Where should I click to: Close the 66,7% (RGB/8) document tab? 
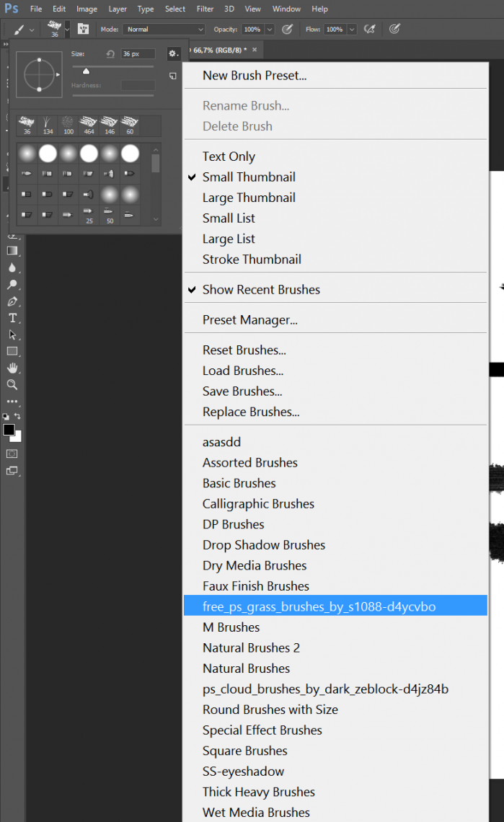(255, 50)
